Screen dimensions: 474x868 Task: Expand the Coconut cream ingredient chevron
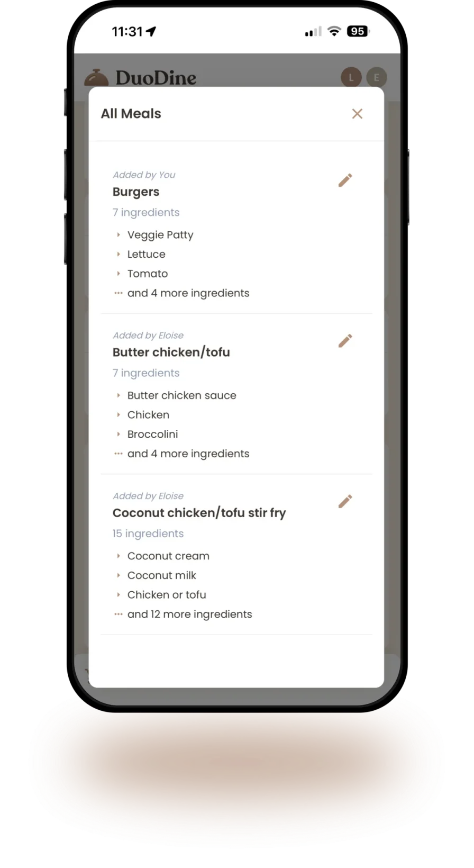[x=118, y=556]
